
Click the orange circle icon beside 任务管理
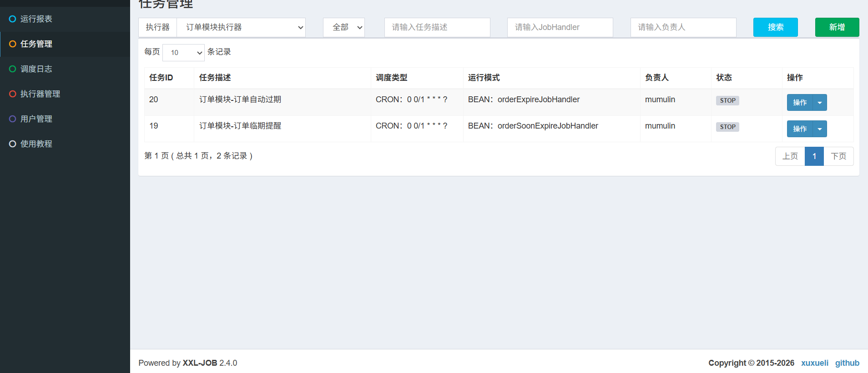[13, 44]
